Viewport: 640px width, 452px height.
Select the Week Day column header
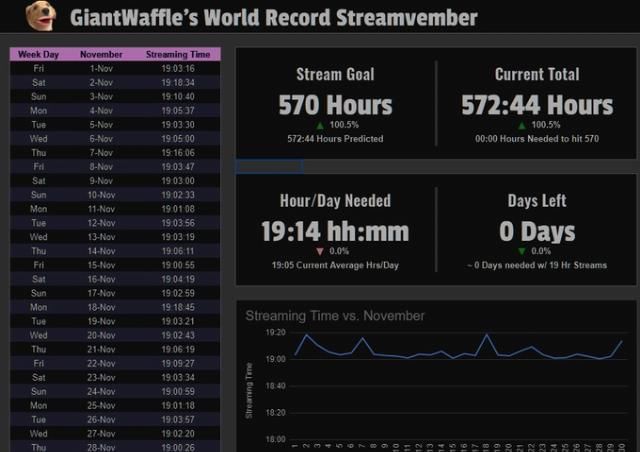point(38,54)
